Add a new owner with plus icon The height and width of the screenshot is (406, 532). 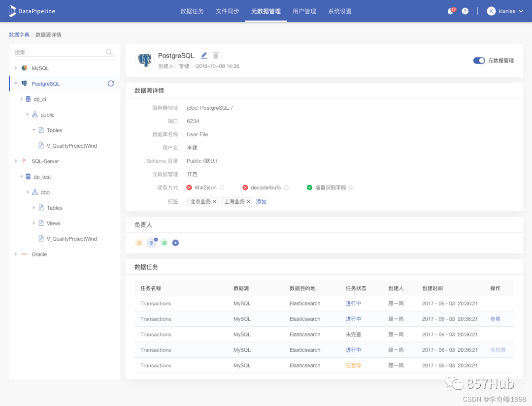(x=175, y=243)
